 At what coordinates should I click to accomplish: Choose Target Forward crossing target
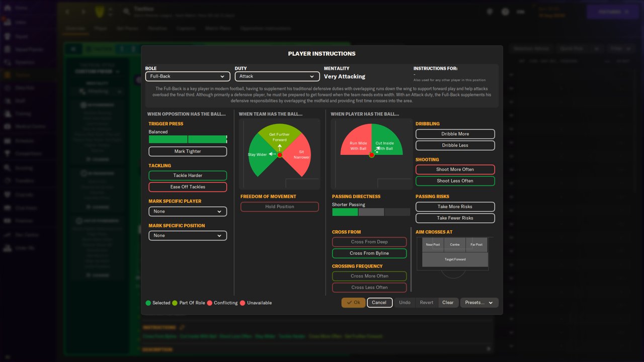455,259
